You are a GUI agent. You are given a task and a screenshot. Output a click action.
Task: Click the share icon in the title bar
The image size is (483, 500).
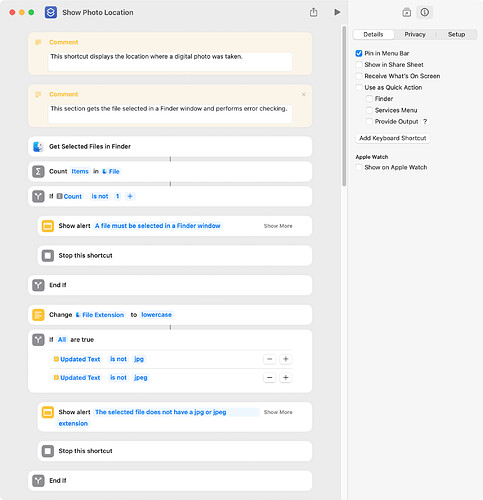pyautogui.click(x=313, y=12)
